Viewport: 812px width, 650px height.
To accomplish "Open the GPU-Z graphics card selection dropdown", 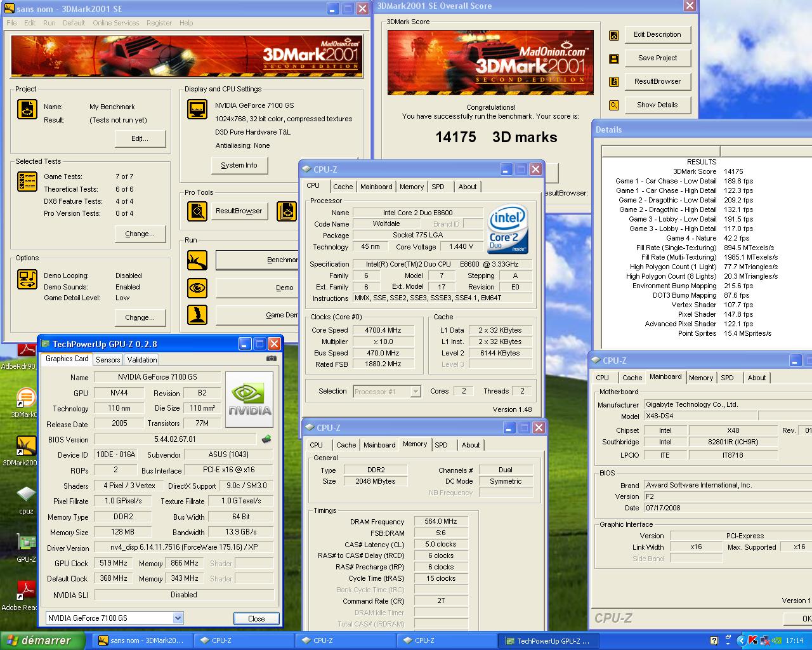I will (178, 618).
